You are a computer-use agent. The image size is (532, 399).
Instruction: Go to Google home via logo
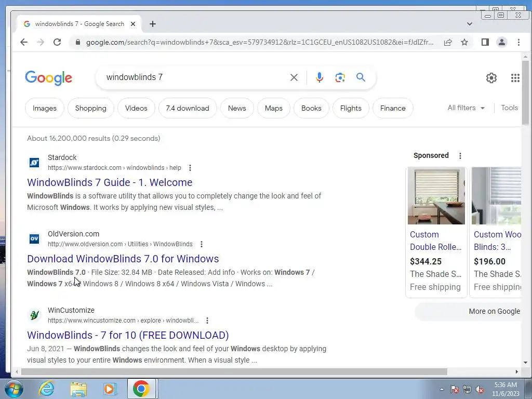(x=48, y=78)
